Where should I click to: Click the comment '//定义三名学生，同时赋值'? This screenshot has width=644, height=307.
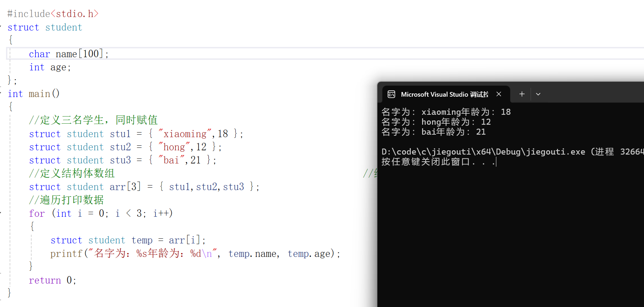pos(93,120)
